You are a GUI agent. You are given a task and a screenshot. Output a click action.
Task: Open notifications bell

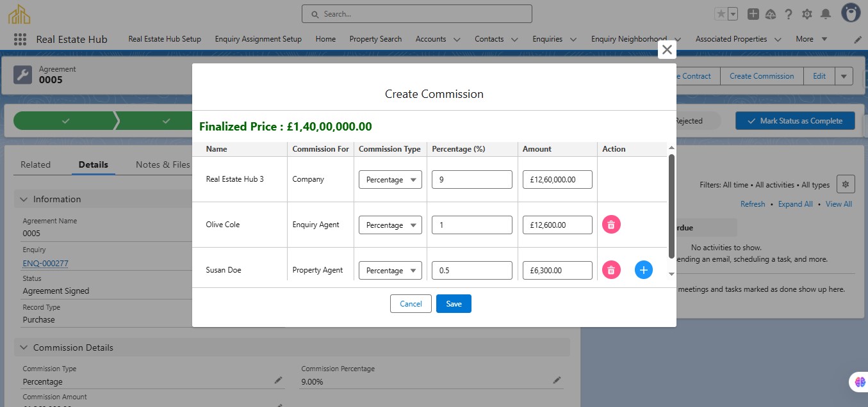(x=826, y=14)
